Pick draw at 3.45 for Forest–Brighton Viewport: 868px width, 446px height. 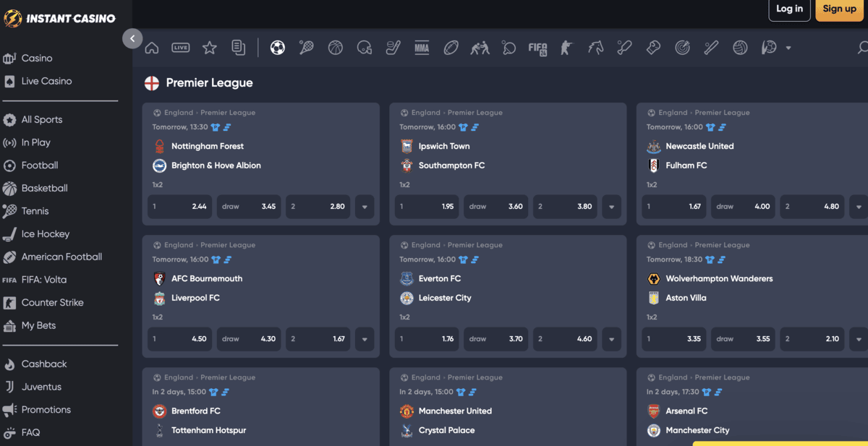pyautogui.click(x=249, y=207)
